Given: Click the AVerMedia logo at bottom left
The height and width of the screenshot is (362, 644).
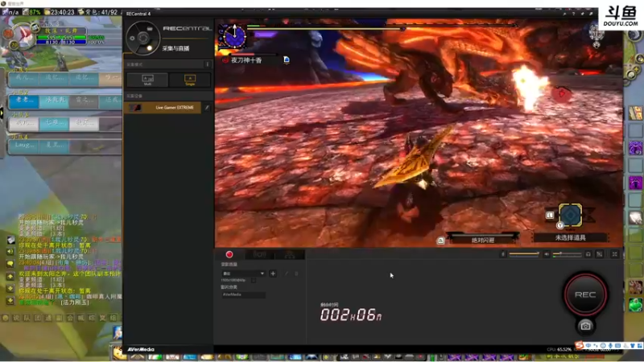Looking at the screenshot, I should coord(141,350).
